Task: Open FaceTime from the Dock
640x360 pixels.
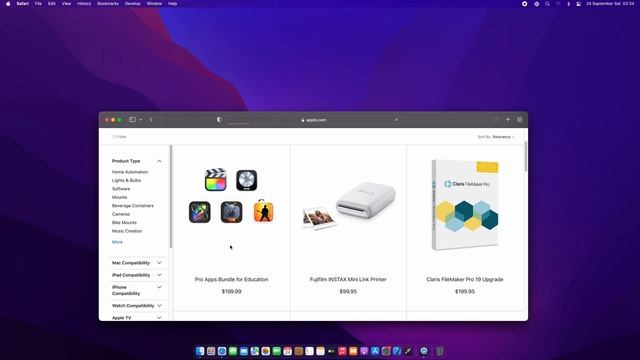Action: [277, 351]
